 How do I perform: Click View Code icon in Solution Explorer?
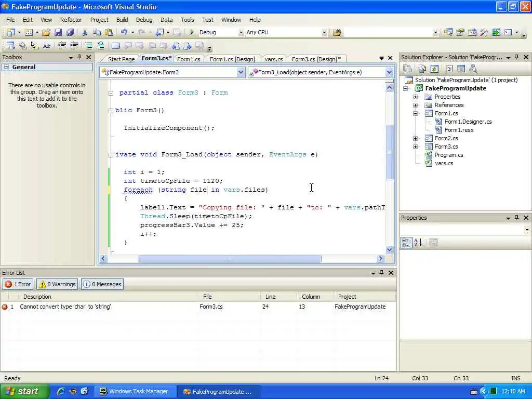tap(449, 69)
